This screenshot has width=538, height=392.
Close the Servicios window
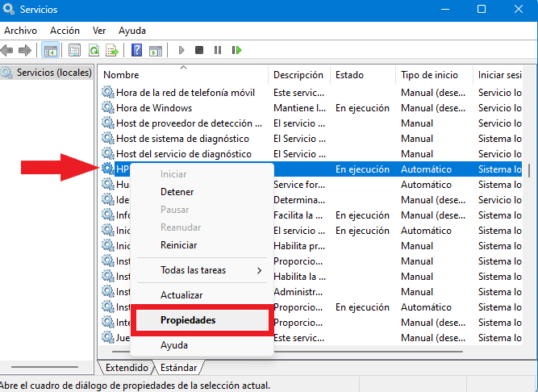click(x=518, y=9)
